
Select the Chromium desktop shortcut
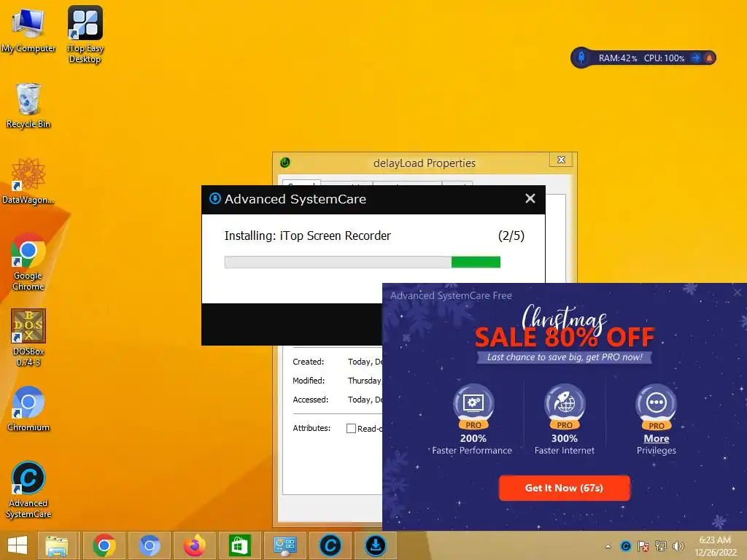tap(28, 408)
